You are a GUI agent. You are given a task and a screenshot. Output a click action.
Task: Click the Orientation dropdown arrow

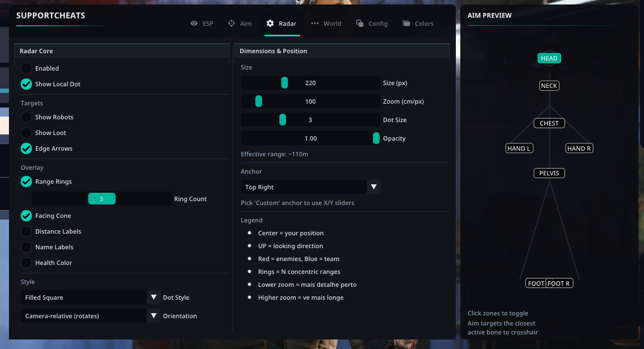click(x=153, y=316)
